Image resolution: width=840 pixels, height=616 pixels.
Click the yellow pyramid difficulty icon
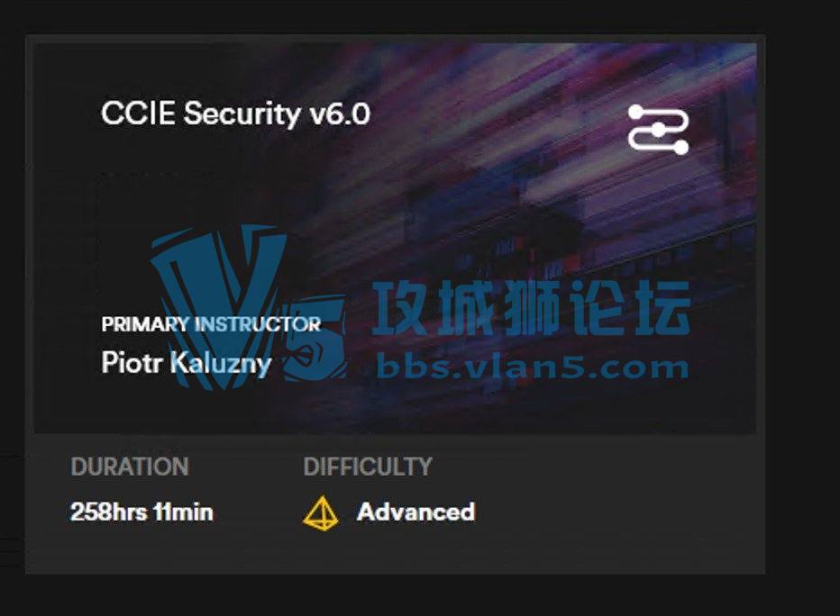coord(320,512)
